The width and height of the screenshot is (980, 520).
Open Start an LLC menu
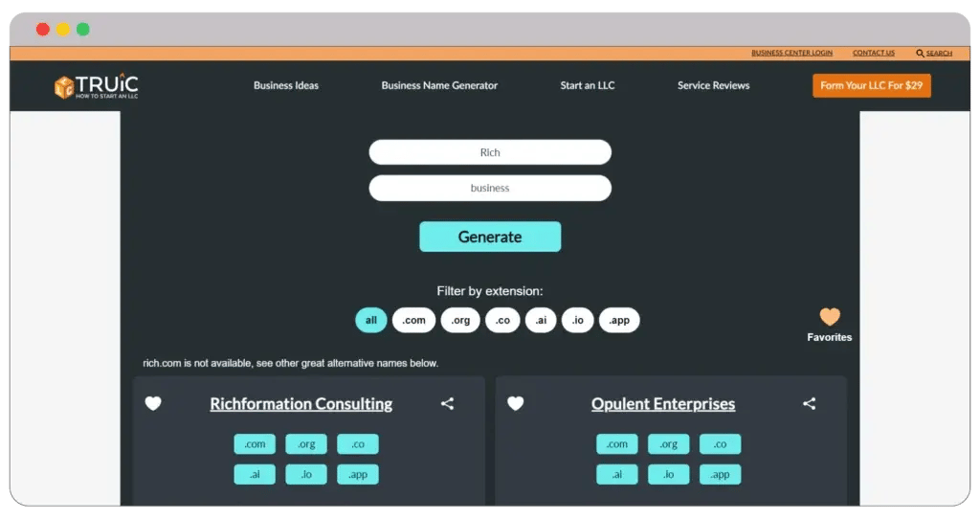pyautogui.click(x=588, y=85)
